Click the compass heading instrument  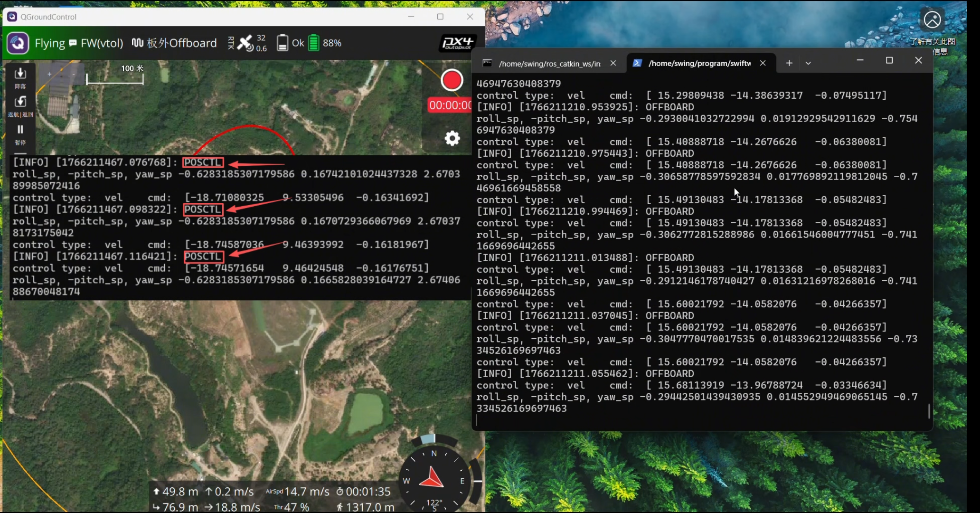point(433,480)
